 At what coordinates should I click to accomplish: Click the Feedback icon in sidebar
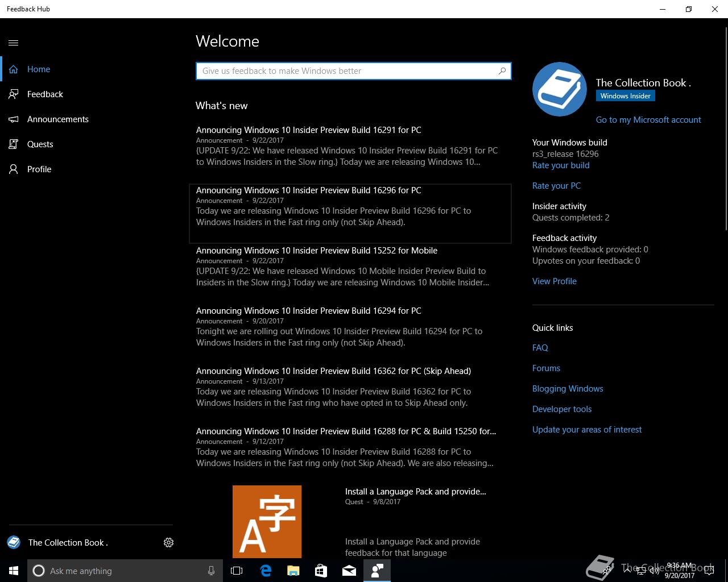(14, 94)
